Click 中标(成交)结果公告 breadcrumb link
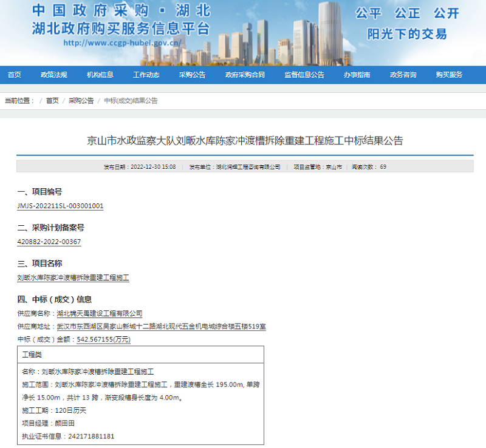The height and width of the screenshot is (448, 486). [x=131, y=101]
